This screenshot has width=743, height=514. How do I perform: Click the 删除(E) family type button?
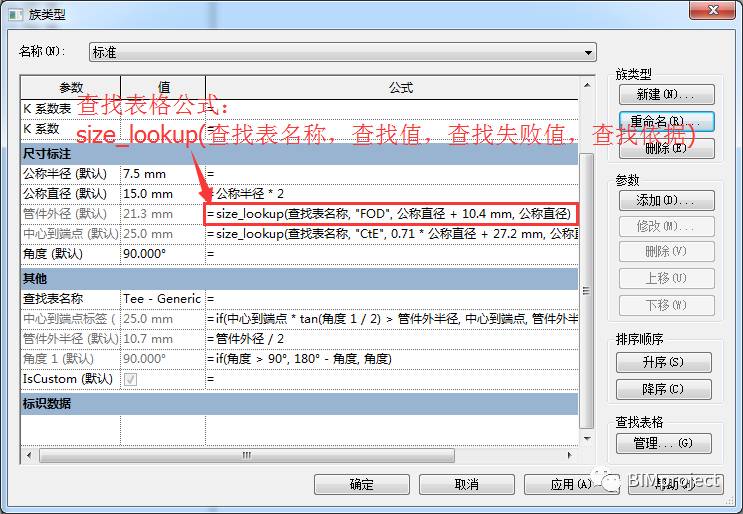coord(666,148)
